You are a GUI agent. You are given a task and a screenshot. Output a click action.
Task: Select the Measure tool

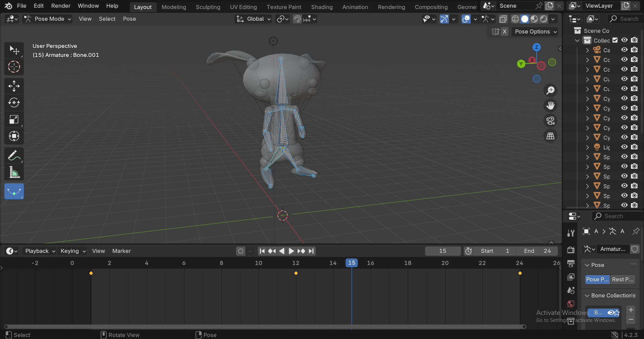point(14,173)
